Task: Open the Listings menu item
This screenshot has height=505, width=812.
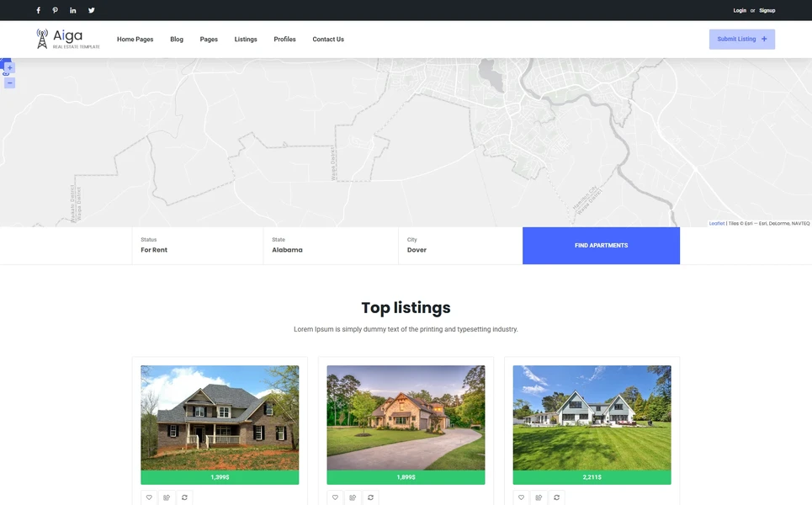Action: (x=246, y=39)
